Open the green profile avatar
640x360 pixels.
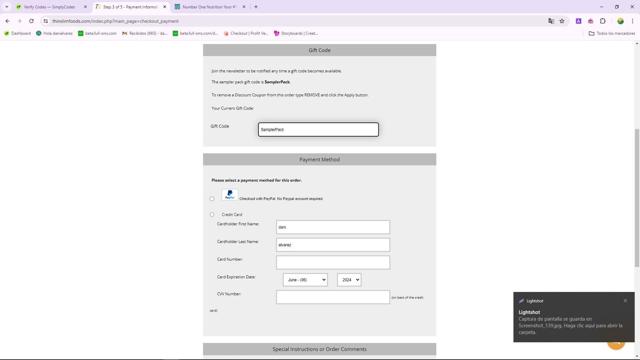[620, 21]
